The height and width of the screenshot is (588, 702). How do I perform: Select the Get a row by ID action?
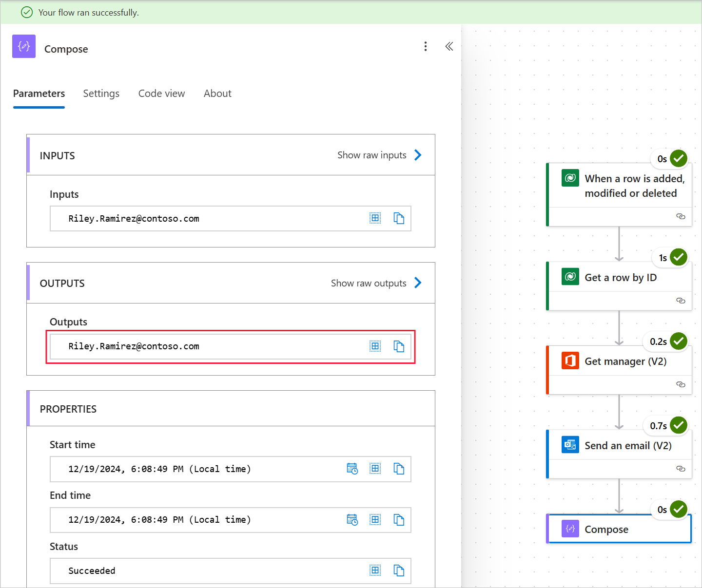(619, 286)
